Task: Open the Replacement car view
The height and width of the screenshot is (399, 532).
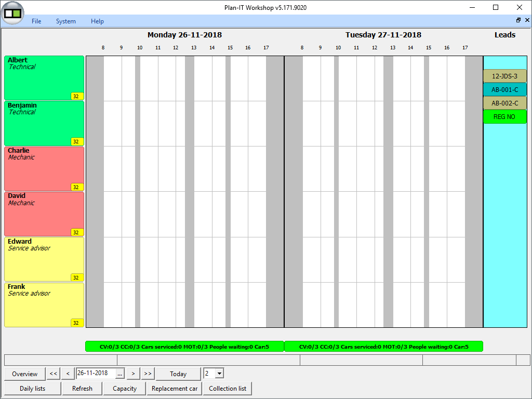Action: (x=175, y=389)
